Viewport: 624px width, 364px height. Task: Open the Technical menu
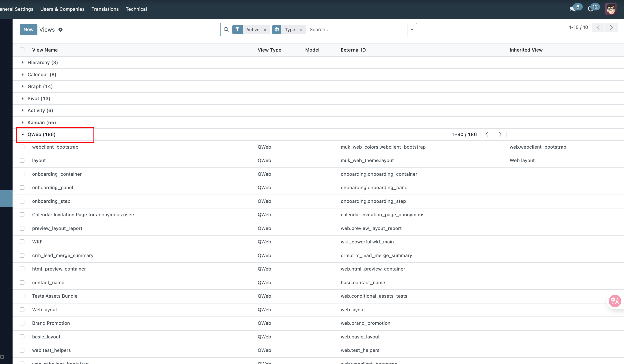click(x=136, y=9)
